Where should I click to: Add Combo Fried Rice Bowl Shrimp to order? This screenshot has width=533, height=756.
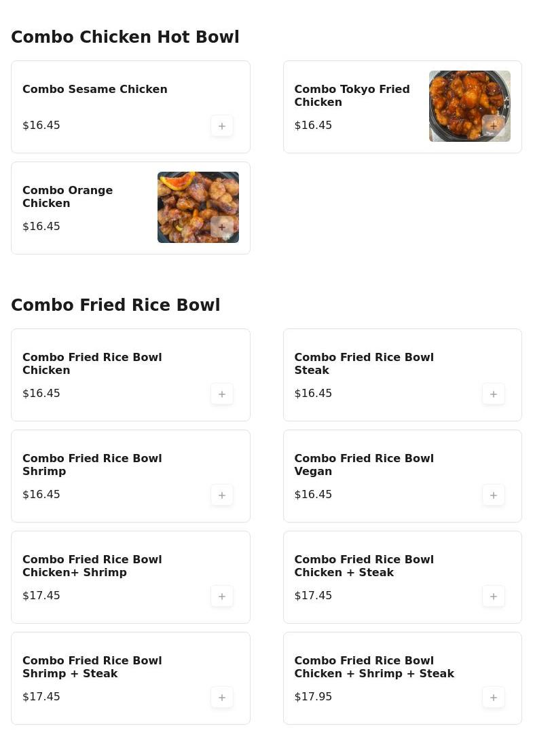(x=222, y=495)
